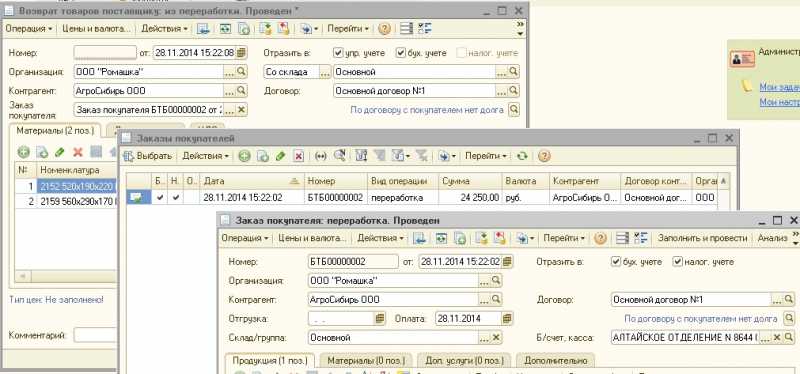This screenshot has width=800, height=374.
Task: Clear Заказ покупателя field with X
Action: pyautogui.click(x=241, y=110)
